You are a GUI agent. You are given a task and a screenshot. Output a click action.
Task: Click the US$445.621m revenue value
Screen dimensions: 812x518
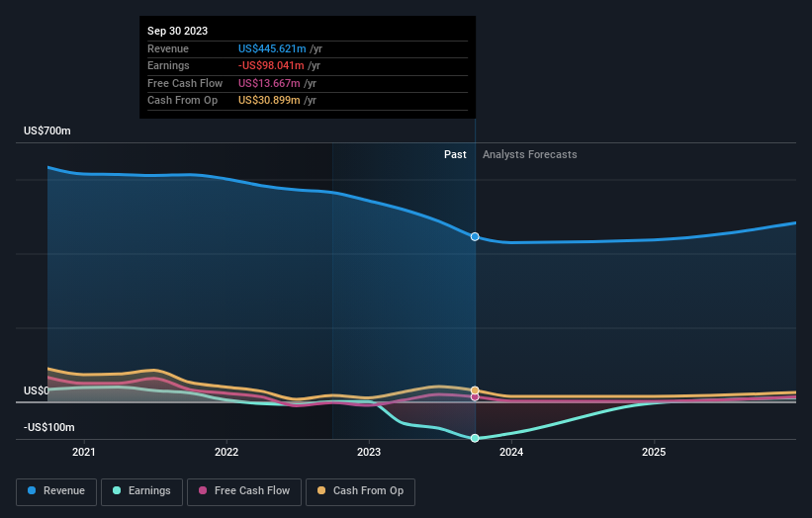(272, 48)
